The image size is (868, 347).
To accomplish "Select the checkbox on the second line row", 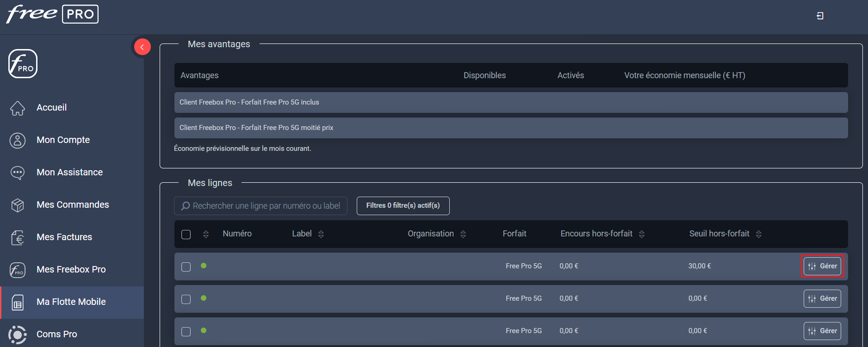I will click(186, 299).
